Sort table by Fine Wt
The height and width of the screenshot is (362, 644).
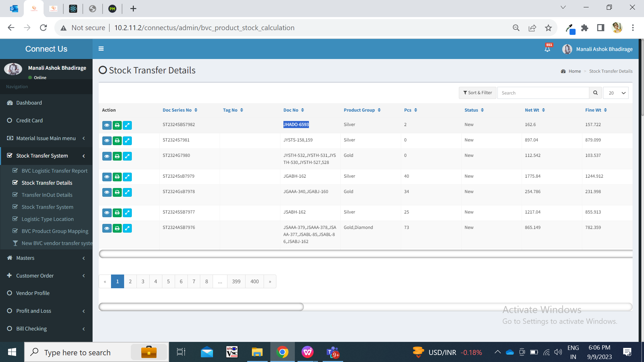pyautogui.click(x=596, y=110)
